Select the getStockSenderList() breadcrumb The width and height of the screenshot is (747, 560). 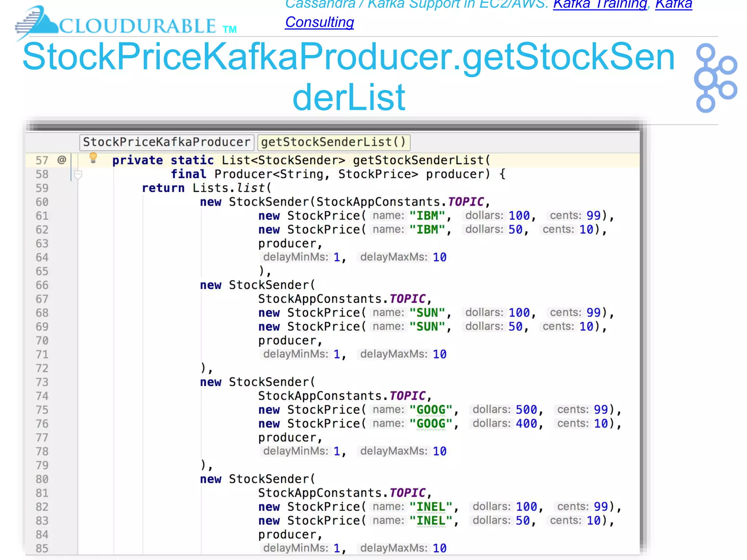tap(333, 142)
